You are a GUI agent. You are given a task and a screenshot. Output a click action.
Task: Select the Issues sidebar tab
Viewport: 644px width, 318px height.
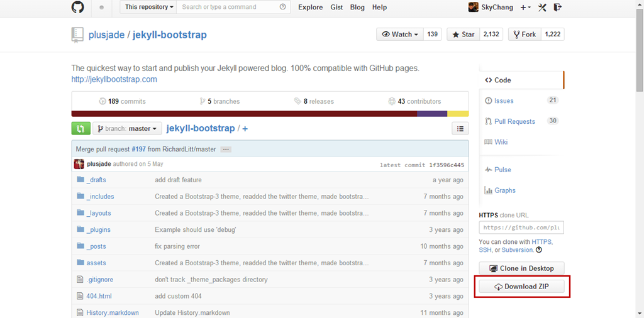[x=521, y=101]
